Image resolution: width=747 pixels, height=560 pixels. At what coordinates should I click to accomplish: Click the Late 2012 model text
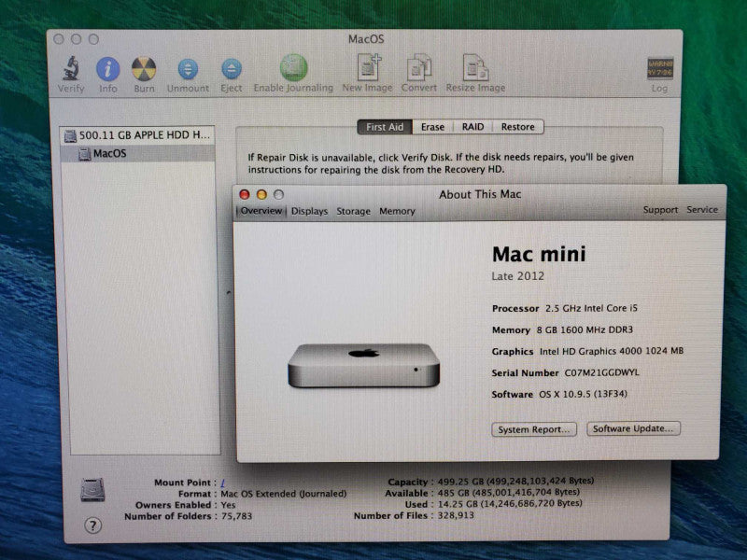[x=518, y=276]
